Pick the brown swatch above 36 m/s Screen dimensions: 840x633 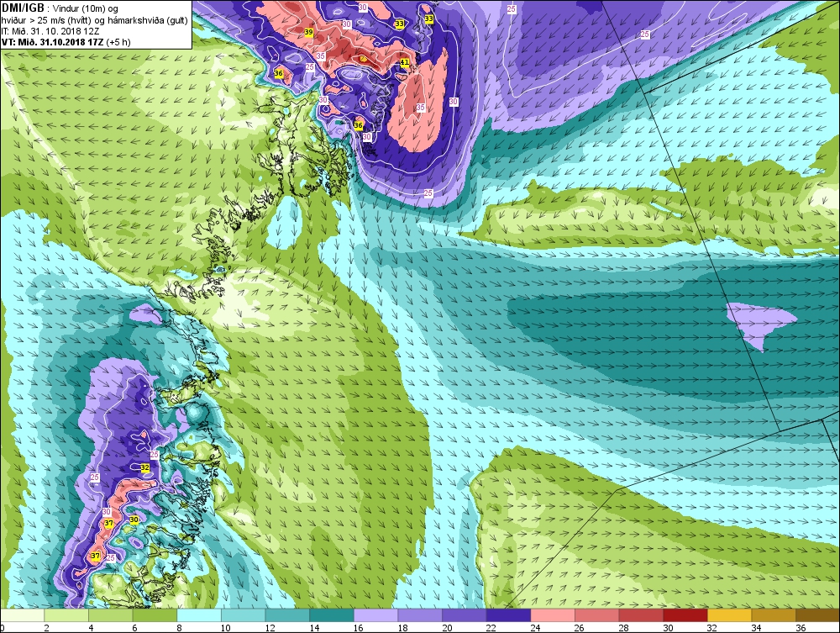coord(817,615)
